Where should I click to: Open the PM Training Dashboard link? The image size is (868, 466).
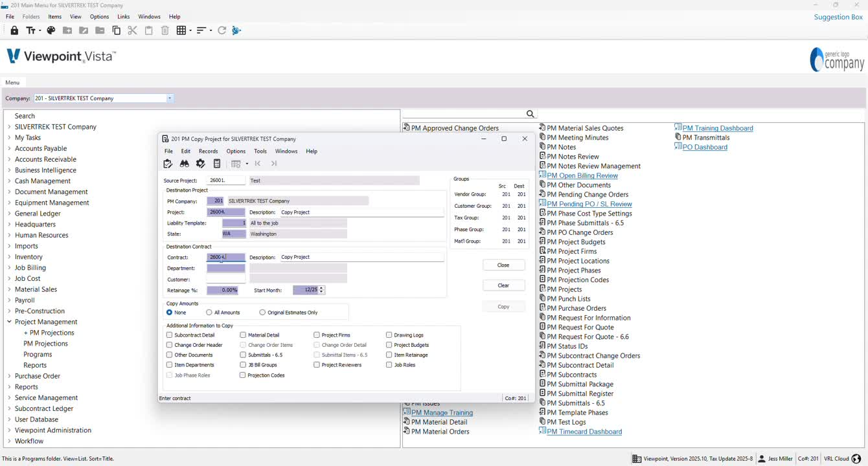click(x=718, y=128)
